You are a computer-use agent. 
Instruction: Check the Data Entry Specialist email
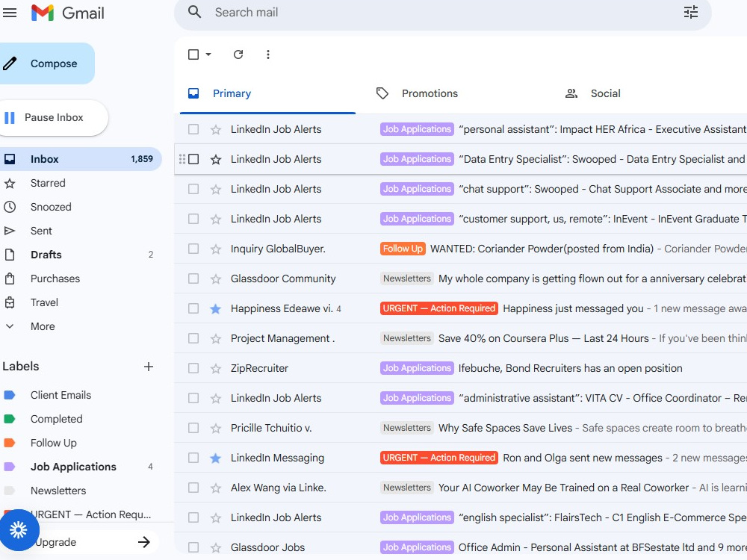(x=193, y=159)
